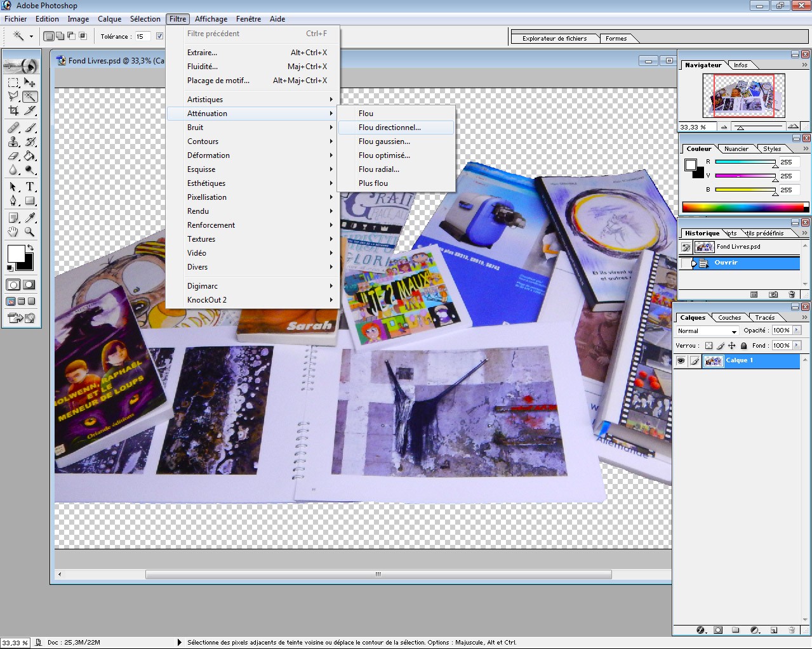Open the Opacité slider arrow
Screen dimensions: 812x649
tap(797, 330)
